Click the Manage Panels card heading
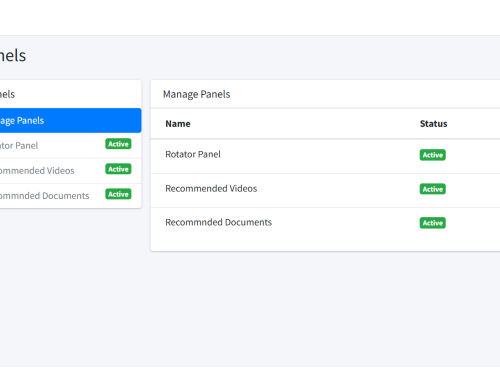 [x=197, y=94]
